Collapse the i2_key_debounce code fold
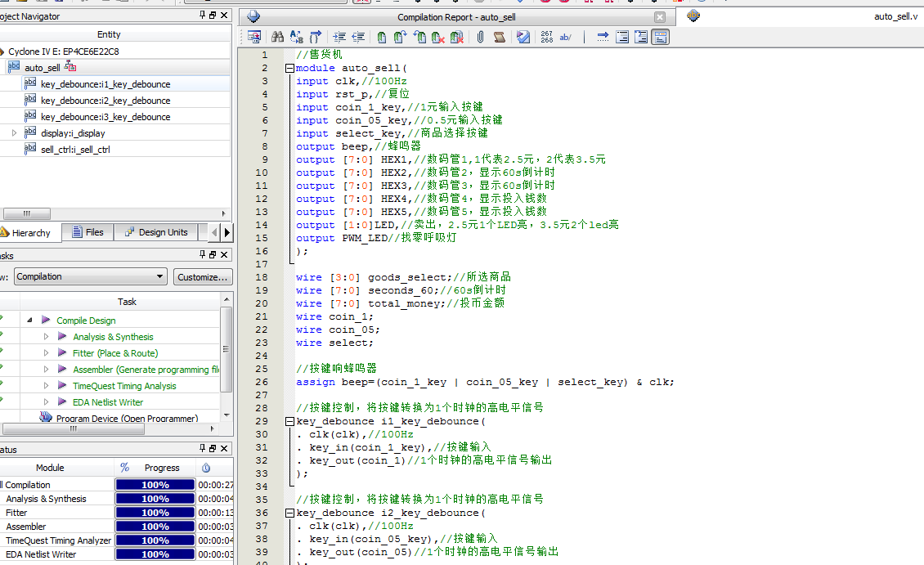 (x=290, y=513)
